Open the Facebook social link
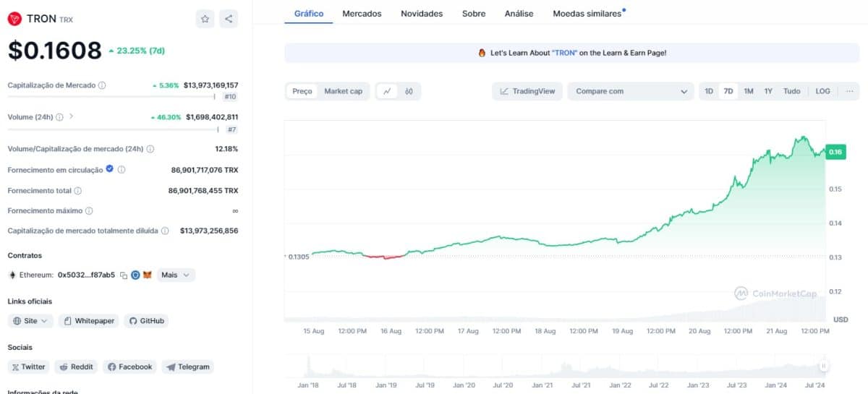868x394 pixels. [130, 367]
